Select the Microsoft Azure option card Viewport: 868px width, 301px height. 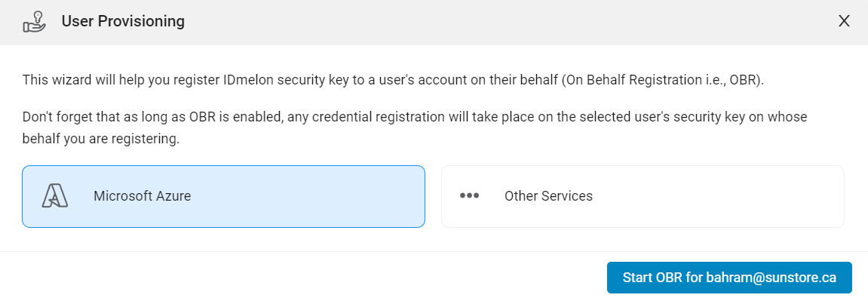[224, 196]
